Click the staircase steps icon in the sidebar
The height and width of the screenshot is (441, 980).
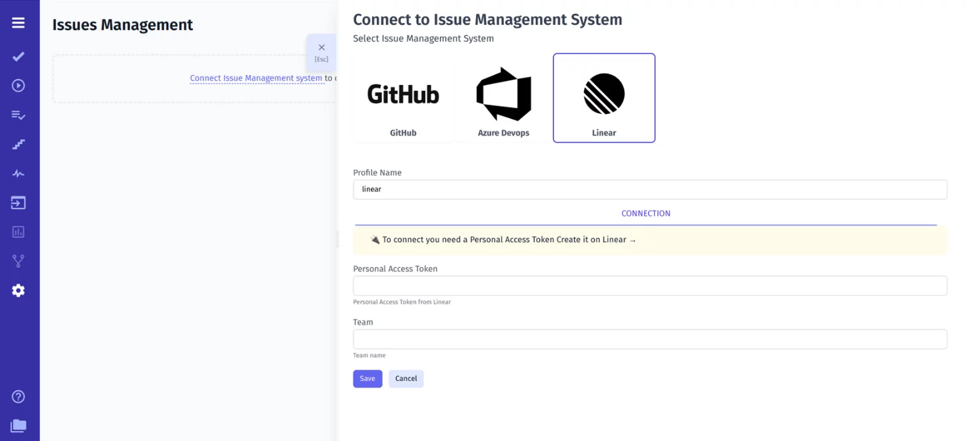(18, 144)
